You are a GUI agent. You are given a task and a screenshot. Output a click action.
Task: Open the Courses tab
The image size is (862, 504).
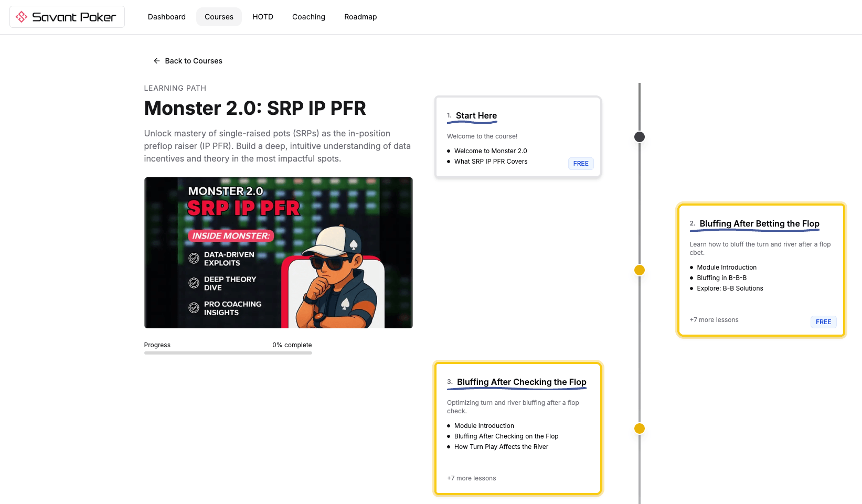pos(219,17)
